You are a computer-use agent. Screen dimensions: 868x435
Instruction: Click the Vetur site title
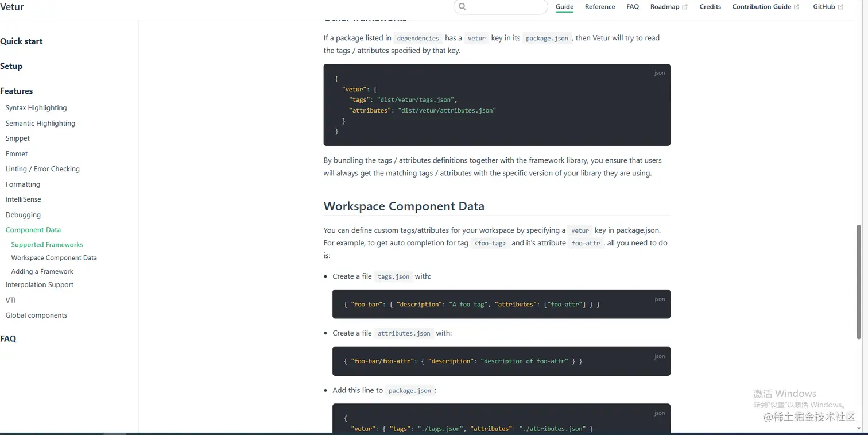pos(12,7)
